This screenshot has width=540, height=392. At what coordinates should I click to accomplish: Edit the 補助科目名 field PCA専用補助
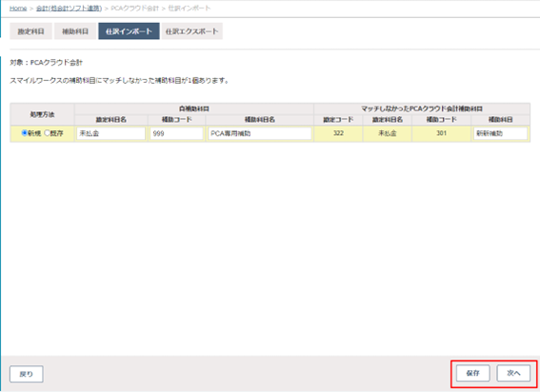tap(260, 133)
